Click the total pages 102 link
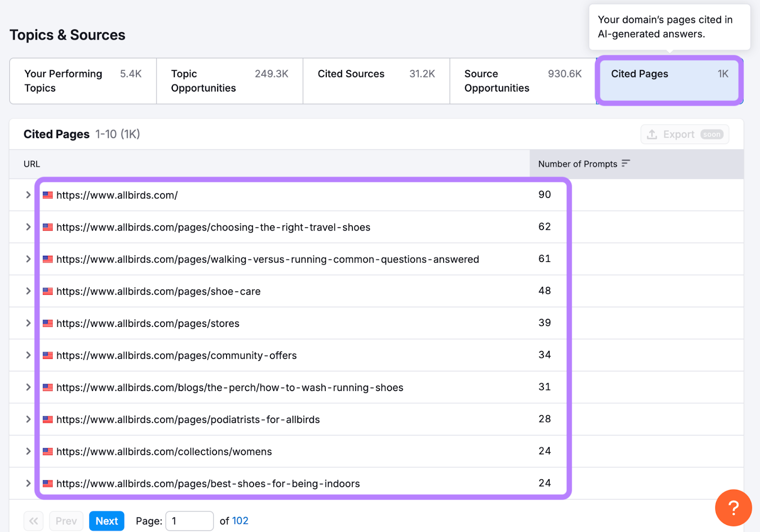Viewport: 760px width, 532px height. (x=240, y=521)
